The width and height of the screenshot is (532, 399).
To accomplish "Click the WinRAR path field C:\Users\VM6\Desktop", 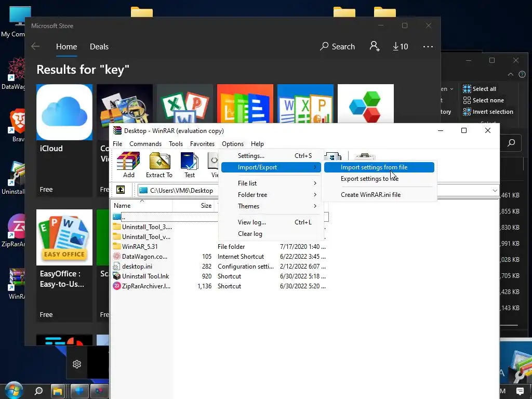I will click(x=181, y=191).
